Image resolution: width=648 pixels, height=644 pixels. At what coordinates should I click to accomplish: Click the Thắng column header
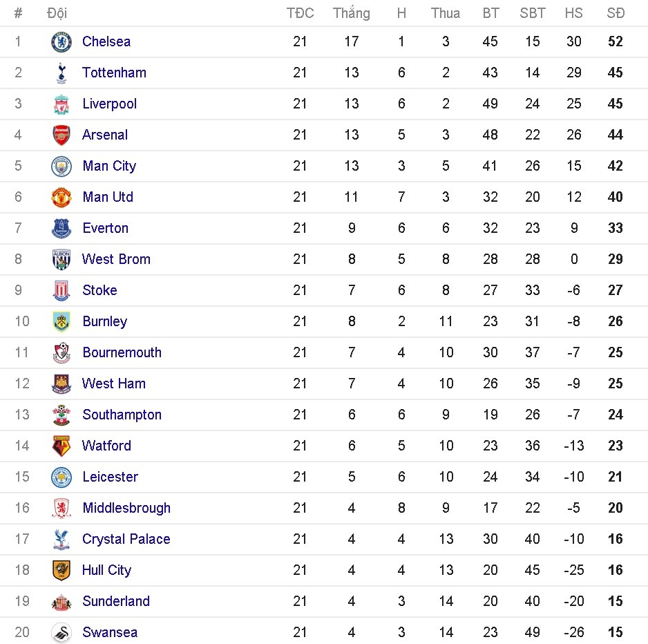tap(351, 13)
